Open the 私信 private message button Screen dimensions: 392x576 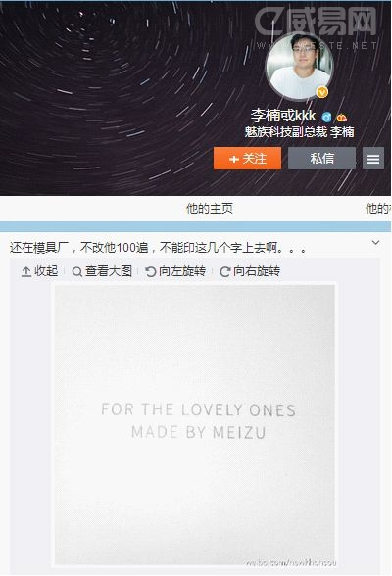pyautogui.click(x=321, y=159)
